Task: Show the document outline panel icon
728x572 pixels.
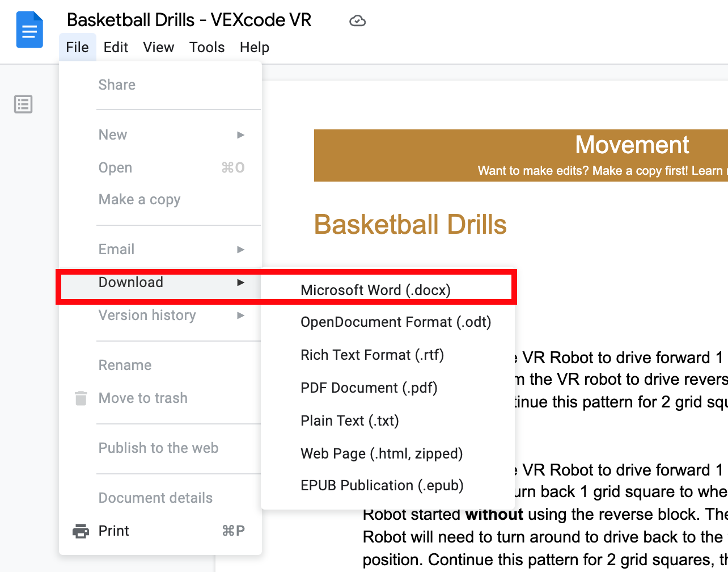Action: 23,104
